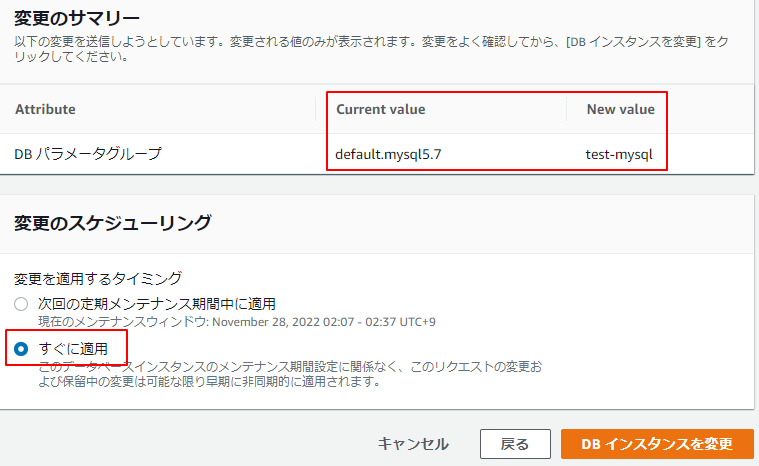Click キャンセル to discard changes
Viewport: 759px width, 466px height.
[x=413, y=444]
